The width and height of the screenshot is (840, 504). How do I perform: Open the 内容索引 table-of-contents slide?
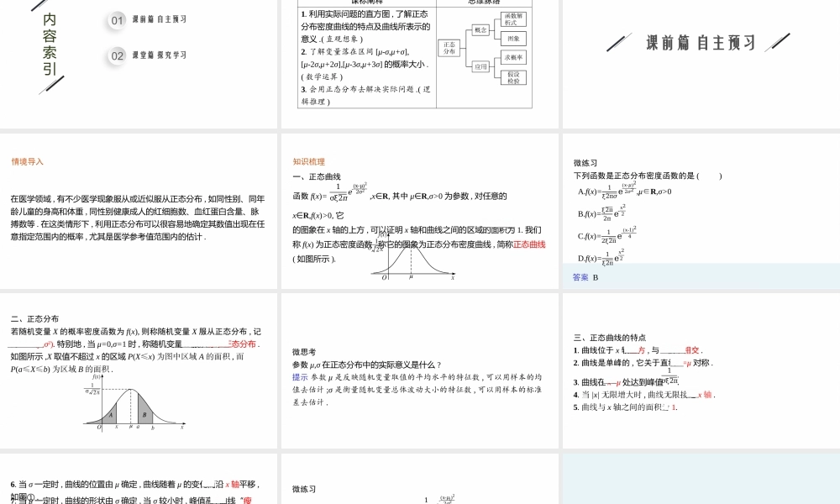point(139,65)
